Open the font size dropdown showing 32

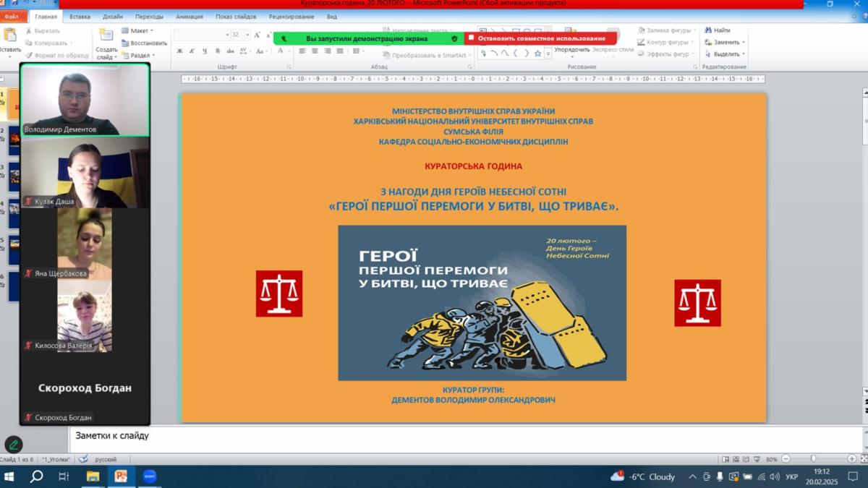click(247, 35)
